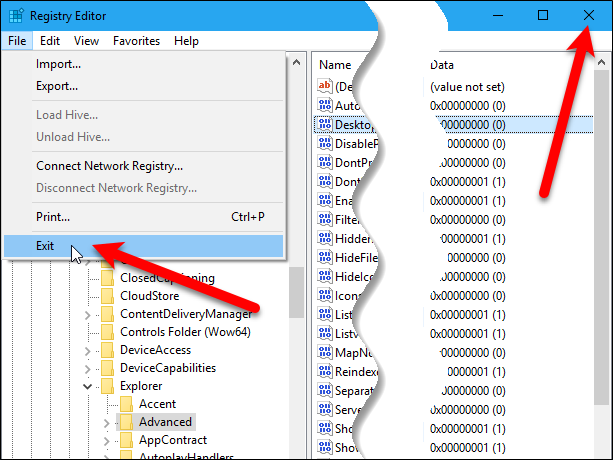Expand the Advanced key
613x460 pixels.
click(x=106, y=423)
